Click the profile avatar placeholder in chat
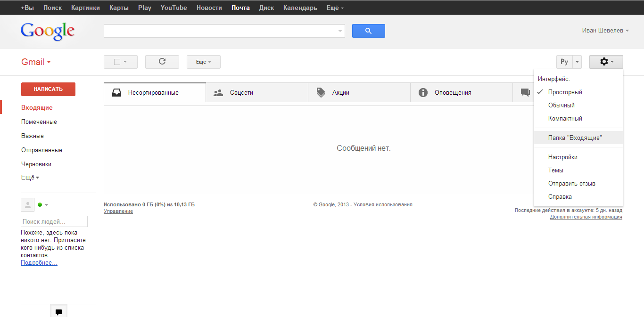The width and height of the screenshot is (644, 317). (x=27, y=204)
